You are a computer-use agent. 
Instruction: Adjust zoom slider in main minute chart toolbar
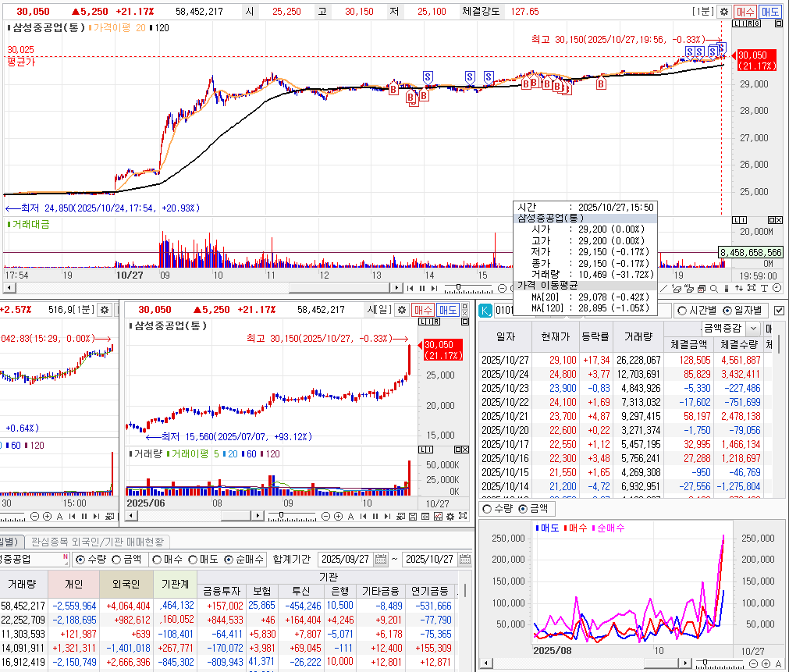(458, 287)
